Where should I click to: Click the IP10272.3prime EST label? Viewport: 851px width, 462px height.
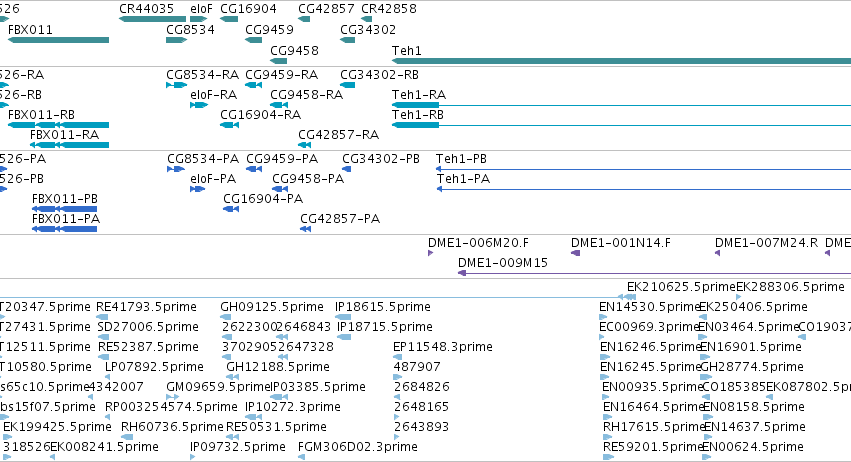[x=293, y=407]
